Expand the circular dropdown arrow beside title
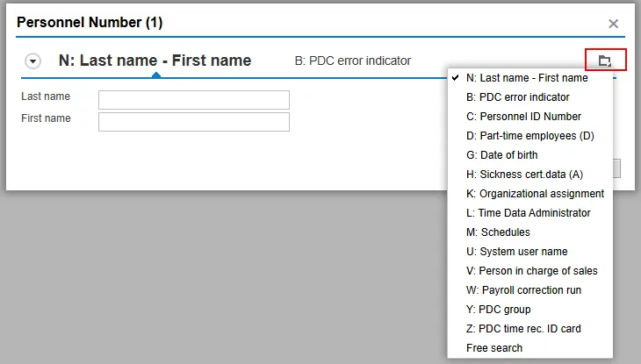The image size is (641, 364). click(x=33, y=61)
